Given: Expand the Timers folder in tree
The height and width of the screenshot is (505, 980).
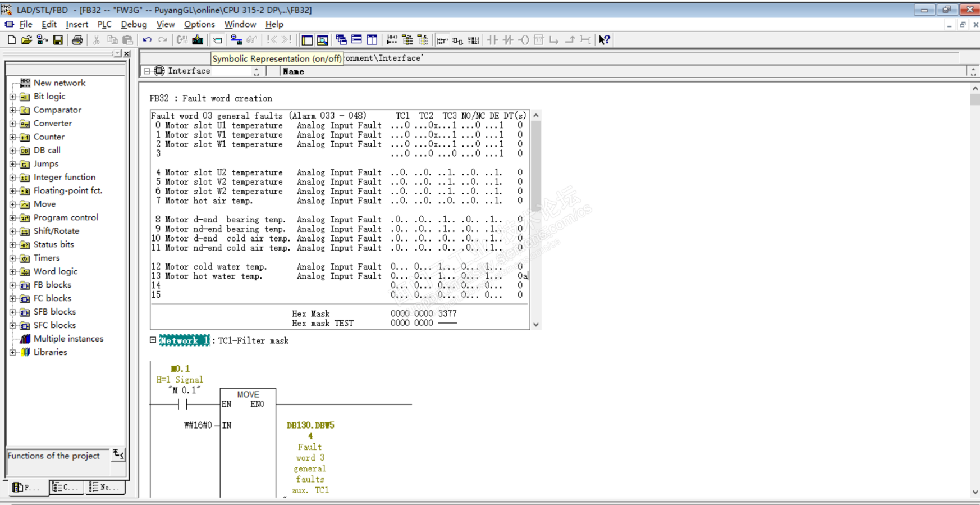Looking at the screenshot, I should click(12, 258).
